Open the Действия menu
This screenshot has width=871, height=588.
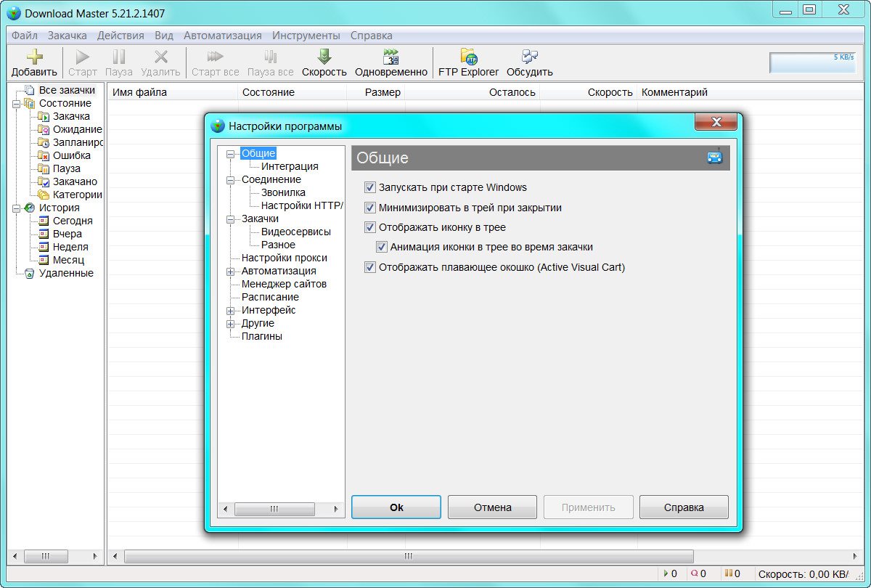[x=120, y=35]
